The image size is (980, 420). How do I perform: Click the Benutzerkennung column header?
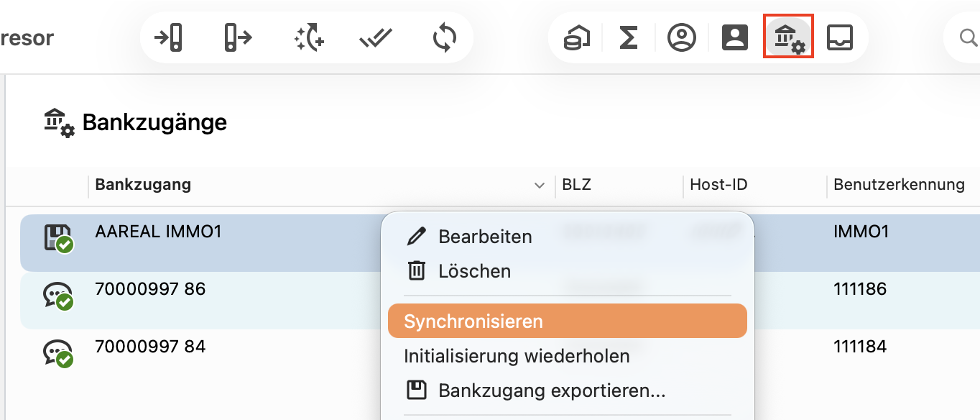tap(899, 185)
